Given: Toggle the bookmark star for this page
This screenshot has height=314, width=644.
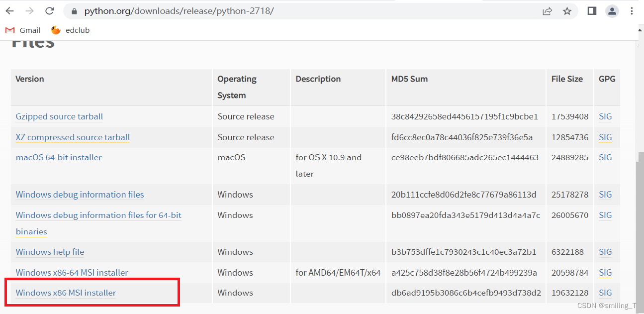Looking at the screenshot, I should [x=567, y=10].
